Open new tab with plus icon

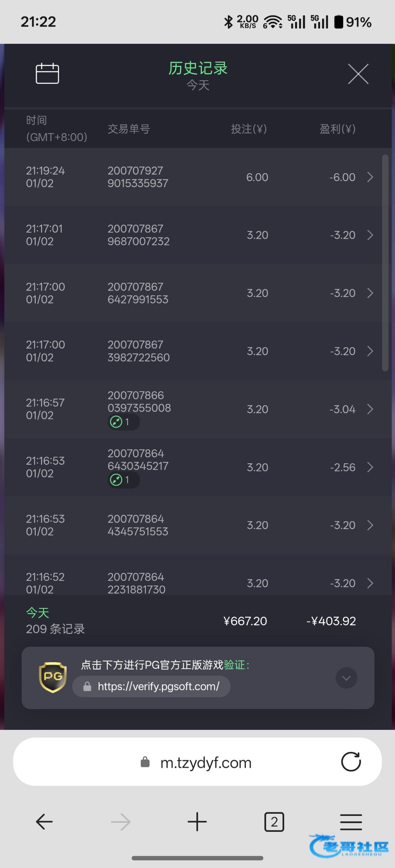point(197,822)
